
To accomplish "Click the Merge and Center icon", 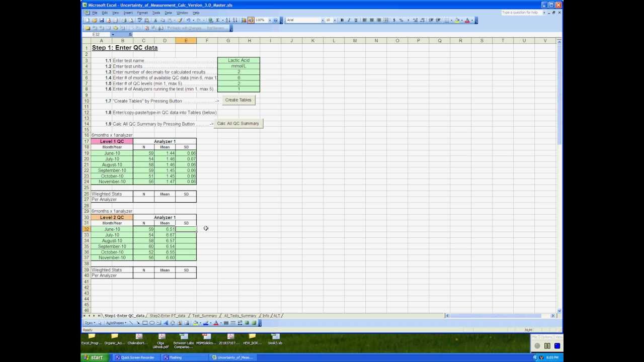I will 386,20.
